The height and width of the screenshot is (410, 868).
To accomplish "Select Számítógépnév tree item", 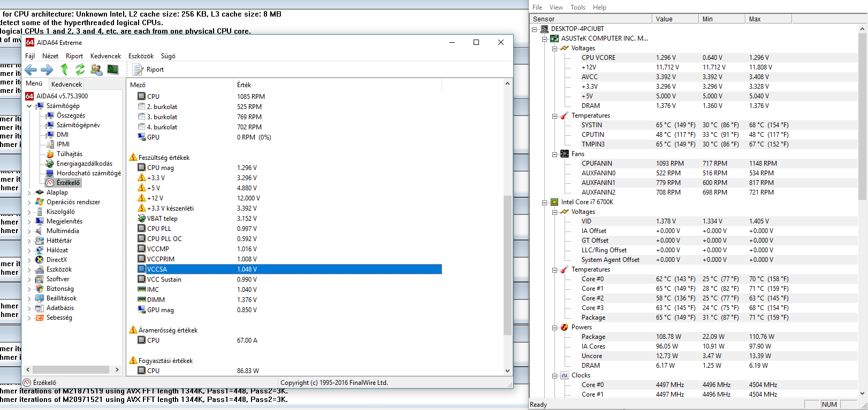I will coord(78,125).
